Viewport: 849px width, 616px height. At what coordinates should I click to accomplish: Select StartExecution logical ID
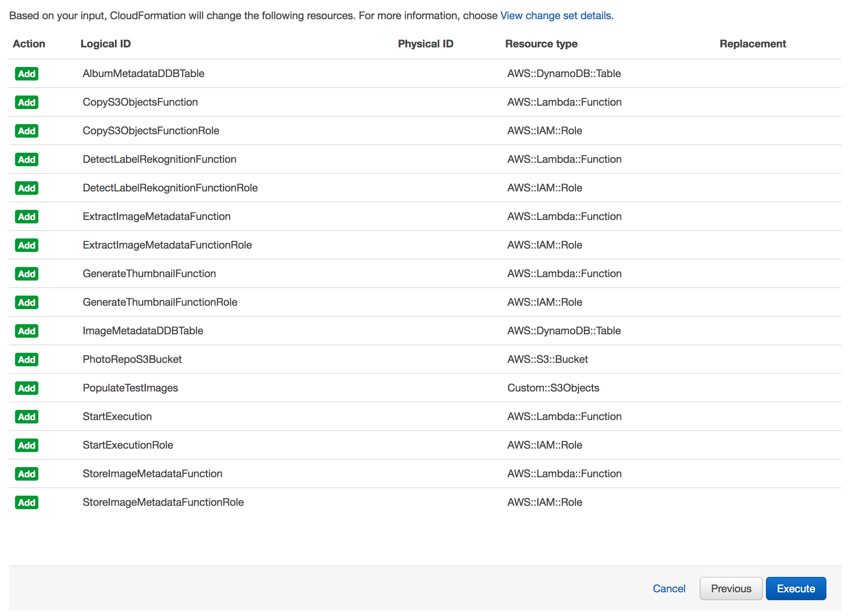click(117, 416)
